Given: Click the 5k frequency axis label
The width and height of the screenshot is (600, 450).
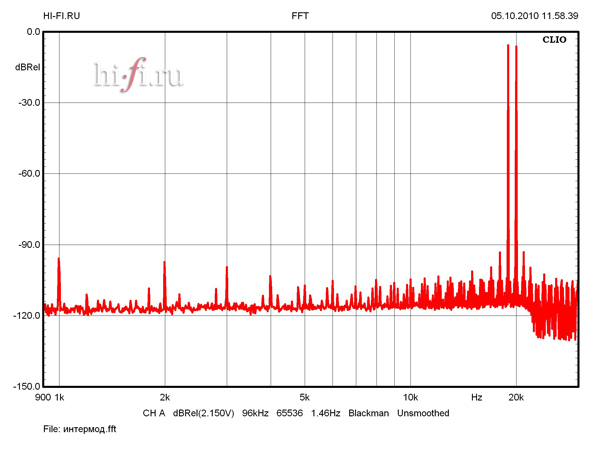Looking at the screenshot, I should (x=304, y=397).
